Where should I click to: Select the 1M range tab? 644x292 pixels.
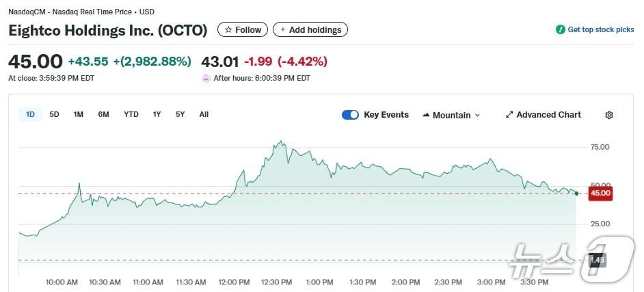(79, 114)
